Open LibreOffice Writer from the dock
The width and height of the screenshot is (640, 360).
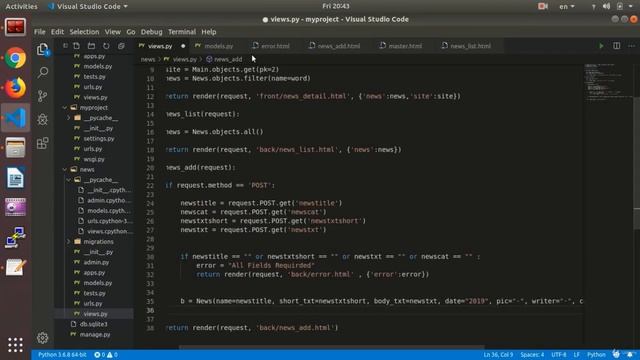(x=15, y=178)
